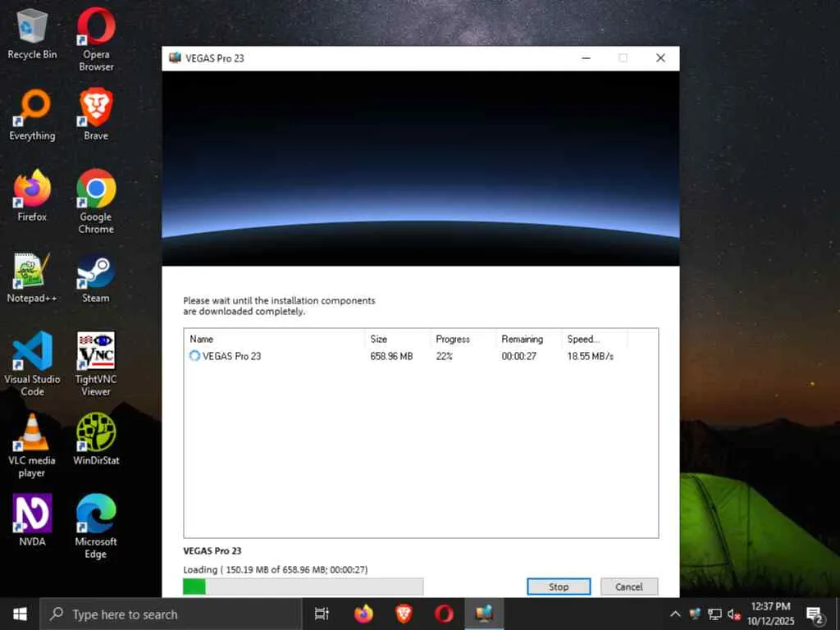840x630 pixels.
Task: Click the 00:00:27 remaining time cell
Action: pyautogui.click(x=519, y=356)
